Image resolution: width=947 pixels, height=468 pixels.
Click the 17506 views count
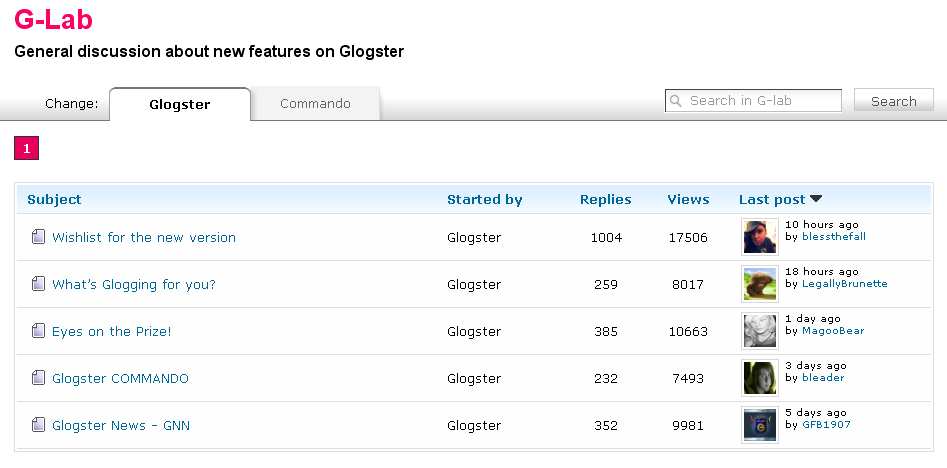coord(688,238)
